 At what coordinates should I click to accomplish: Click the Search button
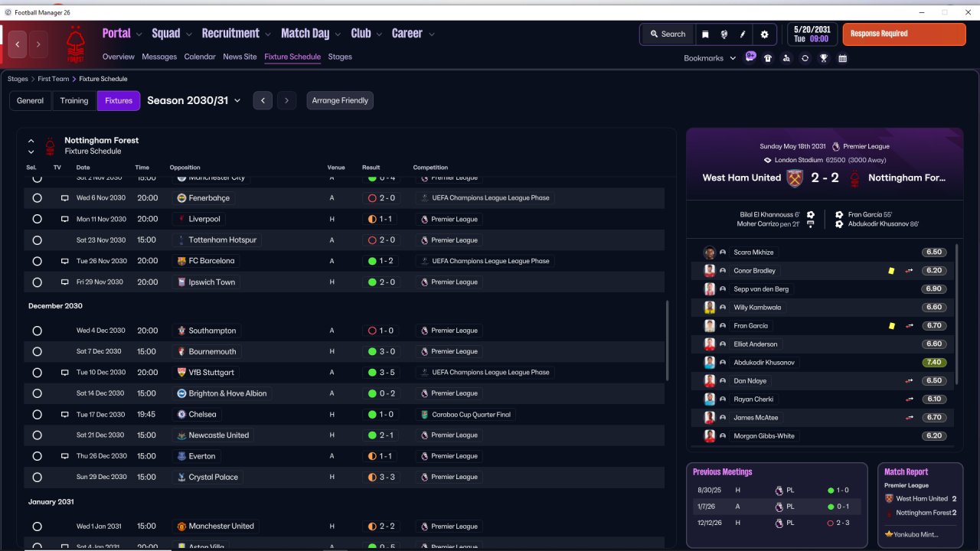coord(667,34)
